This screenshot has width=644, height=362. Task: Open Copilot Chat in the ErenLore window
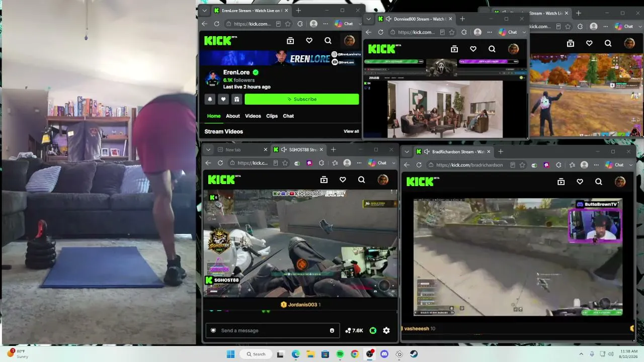click(x=344, y=24)
